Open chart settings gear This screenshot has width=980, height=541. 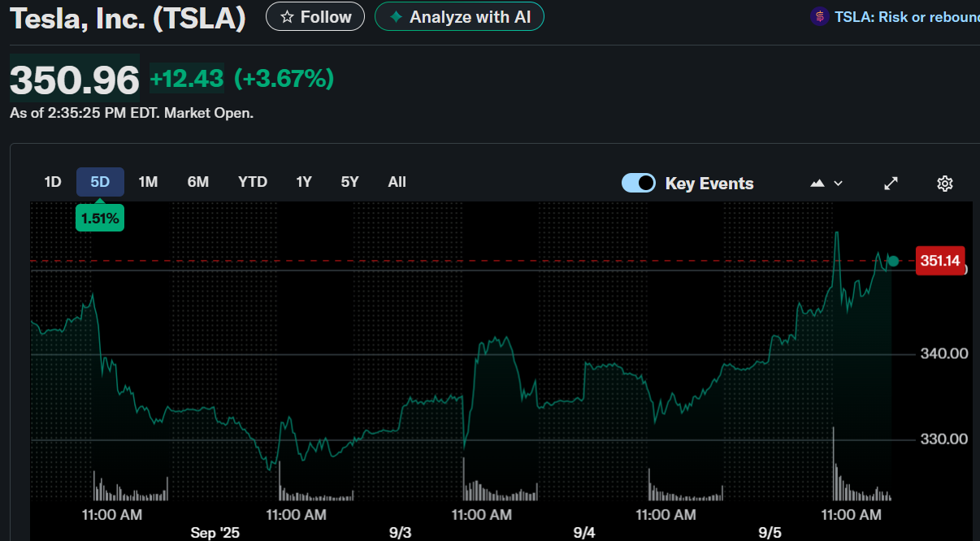tap(944, 184)
